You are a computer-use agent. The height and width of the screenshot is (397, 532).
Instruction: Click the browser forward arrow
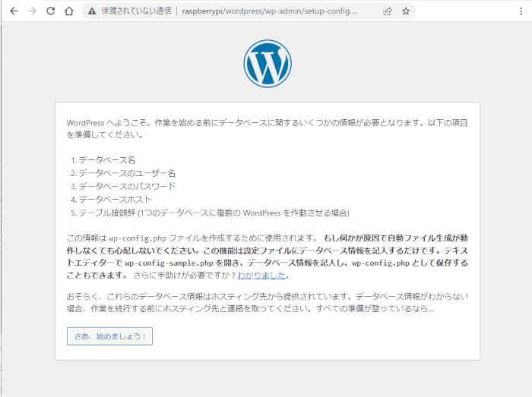pyautogui.click(x=32, y=11)
